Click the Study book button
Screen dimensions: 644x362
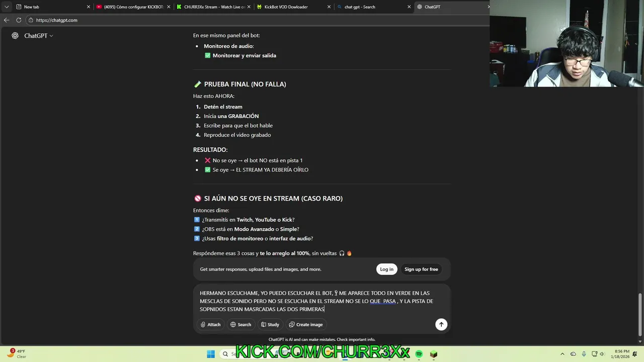click(270, 324)
